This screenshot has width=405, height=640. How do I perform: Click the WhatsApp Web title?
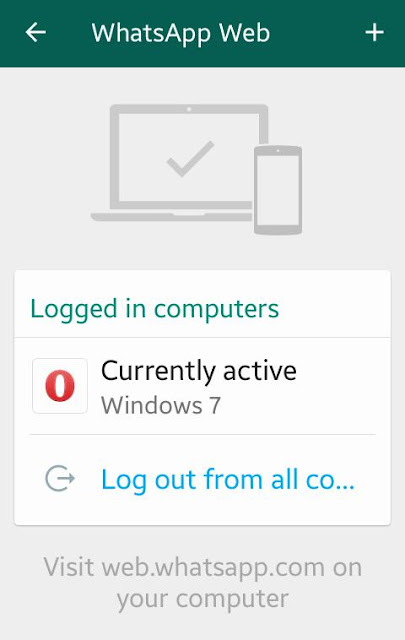[181, 33]
